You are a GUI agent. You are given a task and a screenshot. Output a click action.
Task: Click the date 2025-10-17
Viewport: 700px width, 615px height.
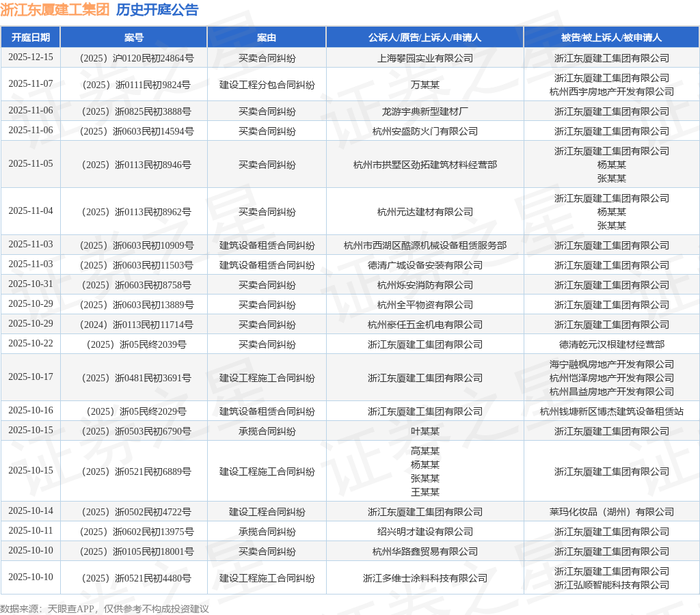30,377
